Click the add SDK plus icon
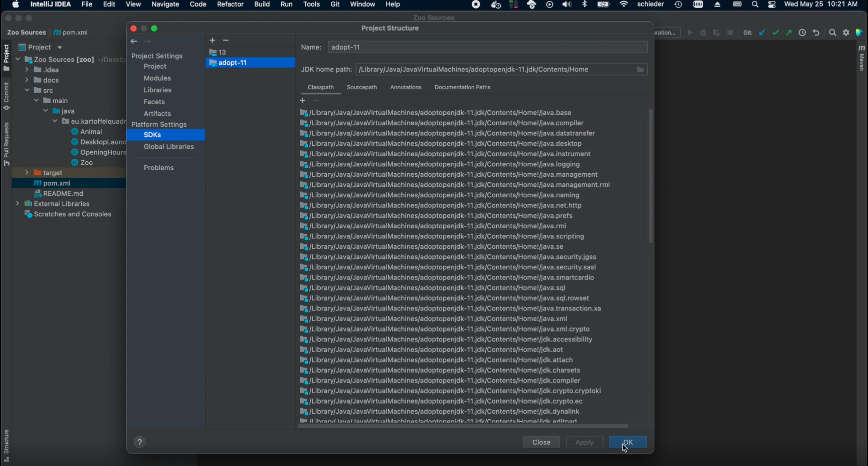The height and width of the screenshot is (466, 868). [212, 40]
